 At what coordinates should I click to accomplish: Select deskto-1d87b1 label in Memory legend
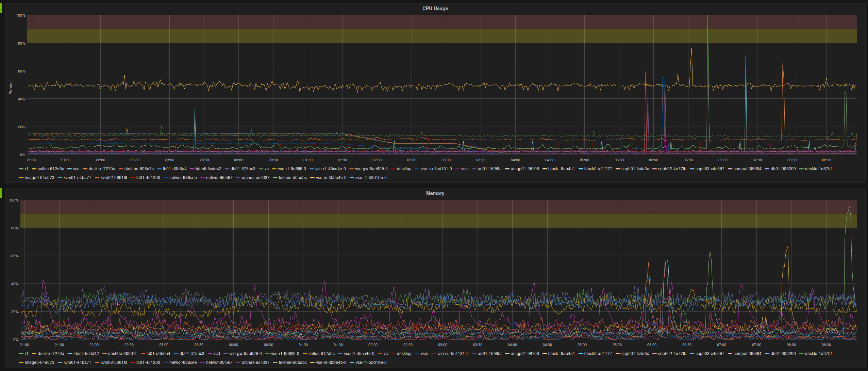tap(818, 354)
